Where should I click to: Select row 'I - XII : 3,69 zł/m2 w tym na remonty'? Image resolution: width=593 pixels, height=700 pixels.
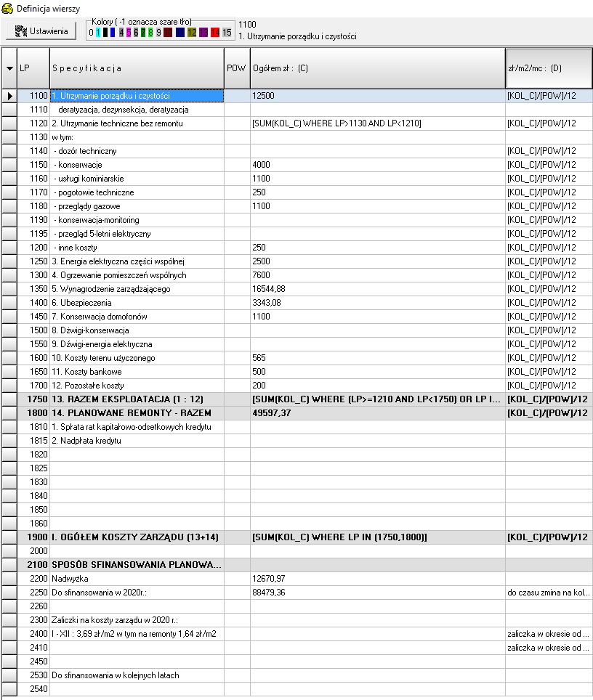tap(137, 635)
